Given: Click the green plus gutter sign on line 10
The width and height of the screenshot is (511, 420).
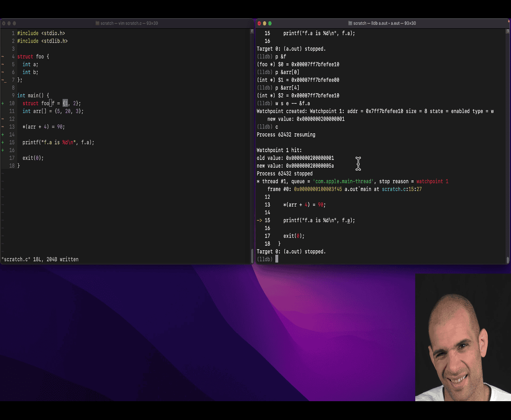Looking at the screenshot, I should (x=3, y=103).
